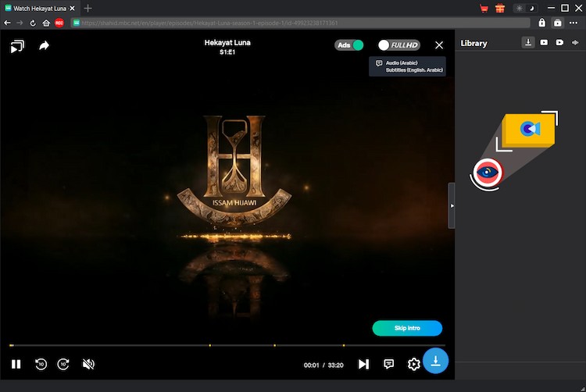This screenshot has height=392, width=586.
Task: Unmute the player audio
Action: pyautogui.click(x=88, y=364)
